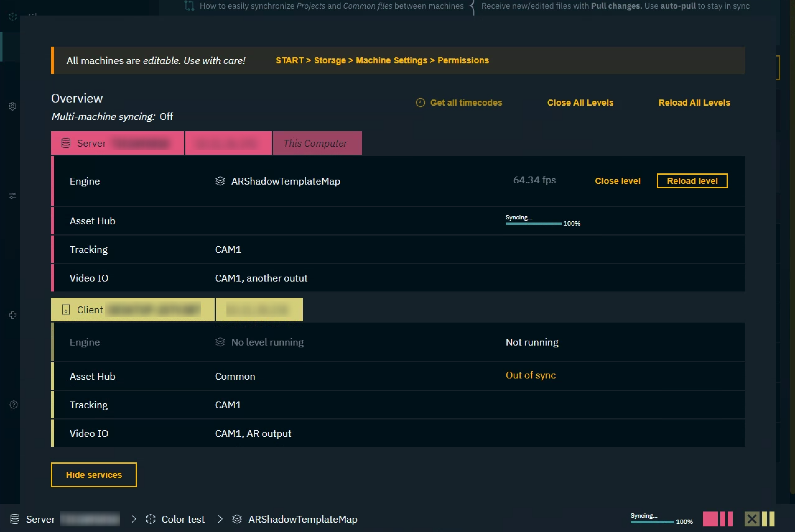
Task: Click the gear settings icon in sidebar
Action: coord(12,107)
